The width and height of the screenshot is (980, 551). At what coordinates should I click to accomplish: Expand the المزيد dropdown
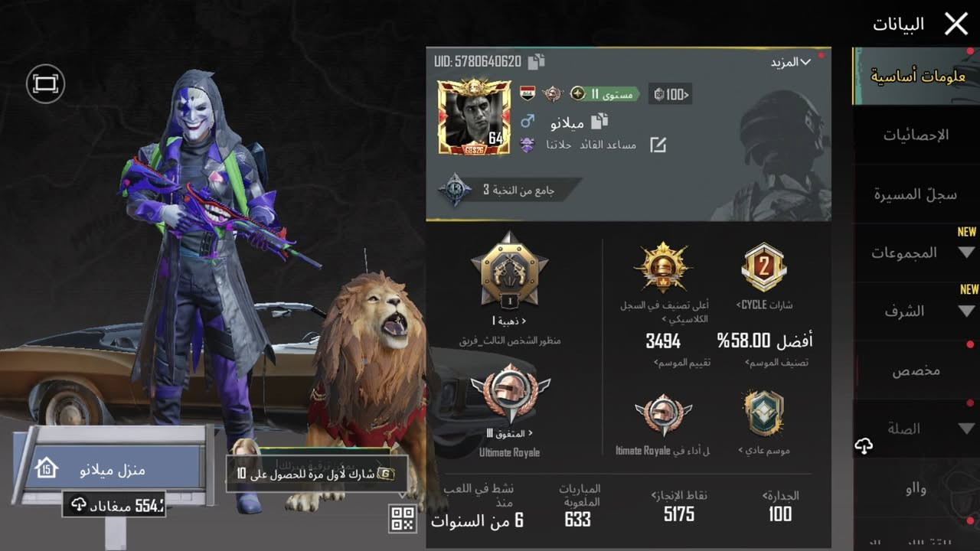[x=790, y=62]
